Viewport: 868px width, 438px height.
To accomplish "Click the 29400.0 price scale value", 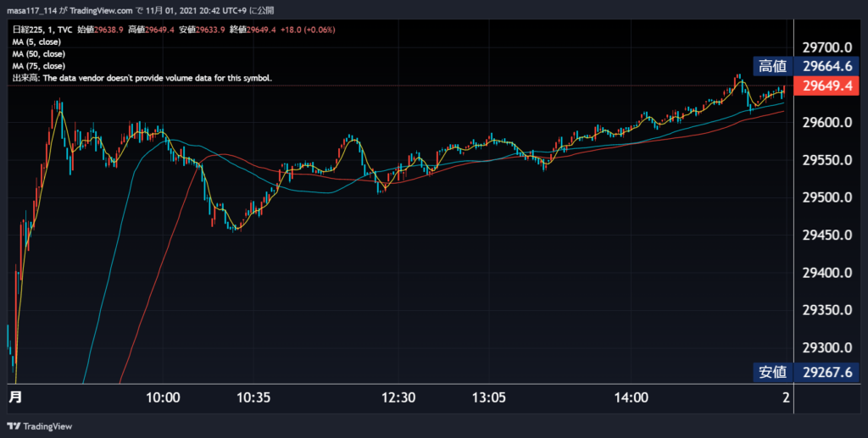I will tap(827, 273).
